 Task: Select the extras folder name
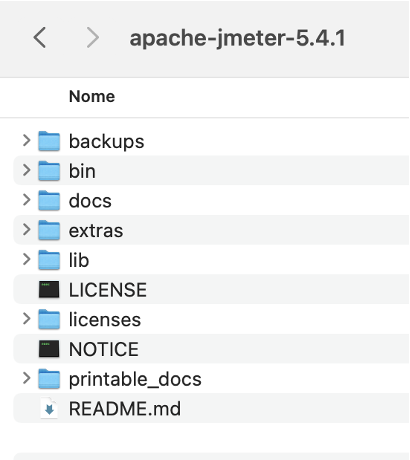[96, 231]
